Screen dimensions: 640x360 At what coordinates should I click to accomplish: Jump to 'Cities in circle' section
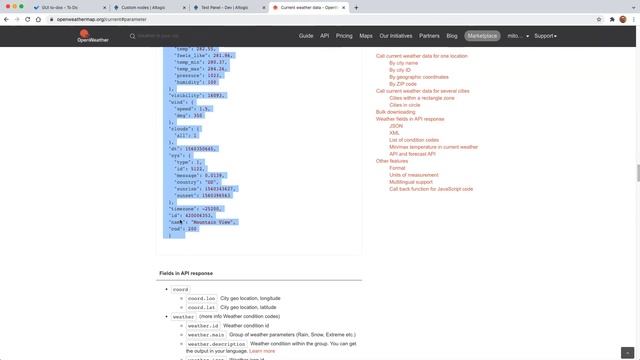pyautogui.click(x=404, y=105)
